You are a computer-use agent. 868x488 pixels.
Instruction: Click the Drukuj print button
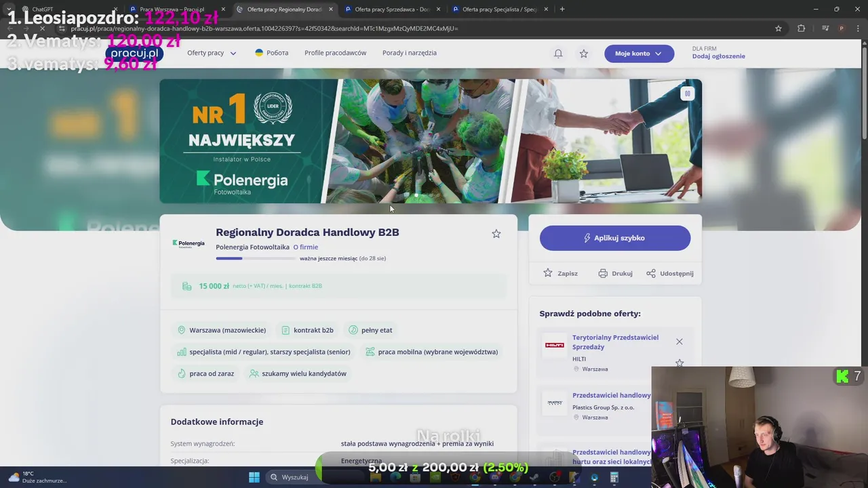click(x=615, y=273)
